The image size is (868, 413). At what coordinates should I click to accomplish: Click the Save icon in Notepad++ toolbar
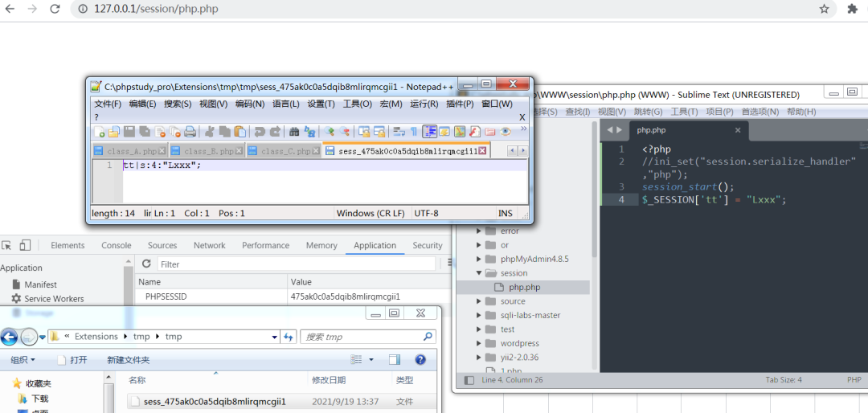(129, 132)
